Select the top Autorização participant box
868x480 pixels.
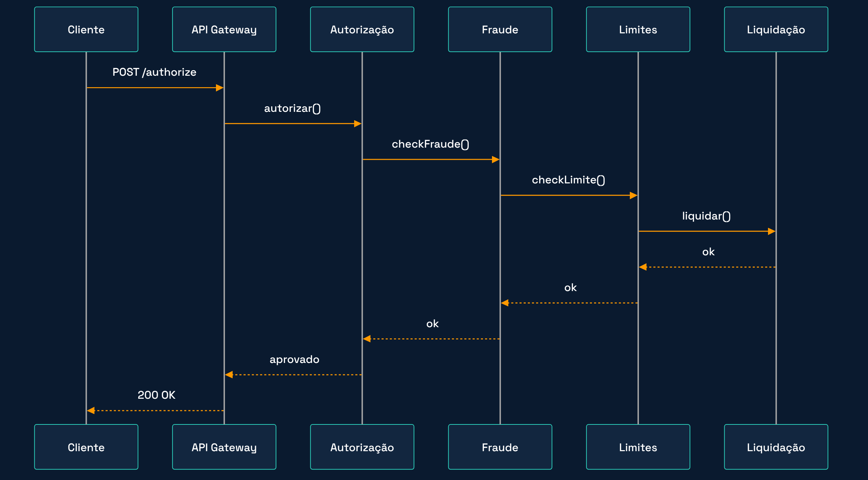tap(362, 30)
